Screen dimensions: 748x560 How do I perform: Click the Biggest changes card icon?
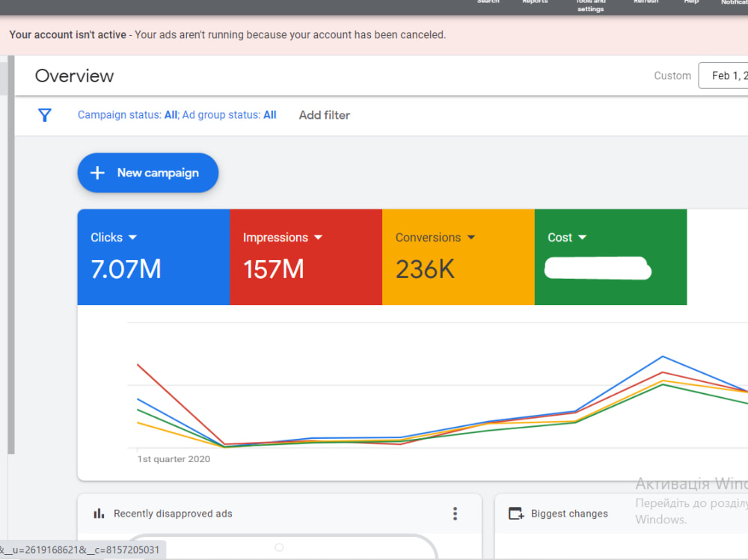click(x=516, y=514)
